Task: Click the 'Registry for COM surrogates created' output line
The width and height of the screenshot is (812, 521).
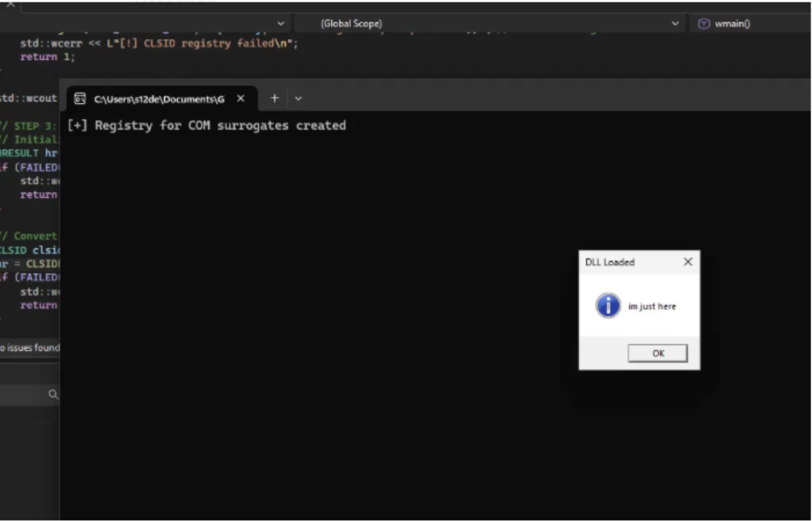Action: coord(207,125)
